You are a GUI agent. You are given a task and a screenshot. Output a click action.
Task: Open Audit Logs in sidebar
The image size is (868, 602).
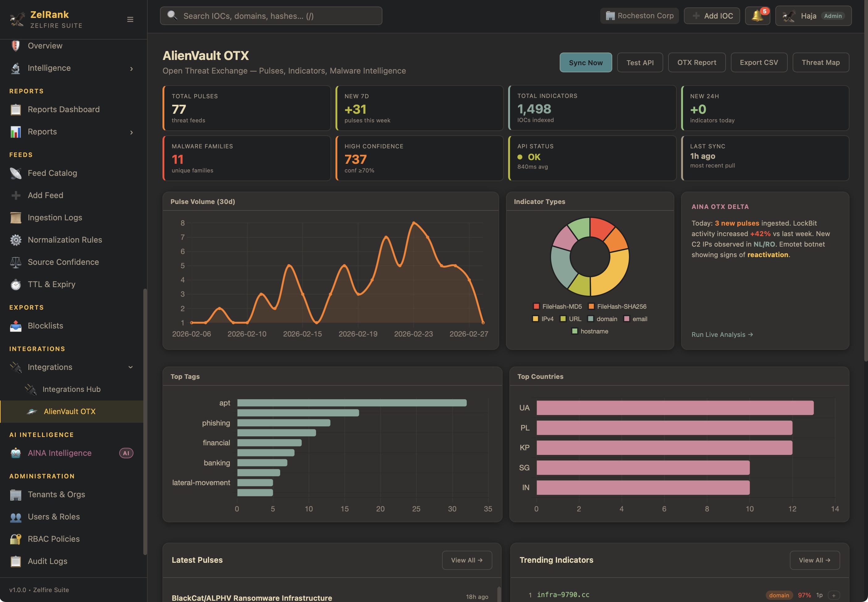(x=48, y=561)
